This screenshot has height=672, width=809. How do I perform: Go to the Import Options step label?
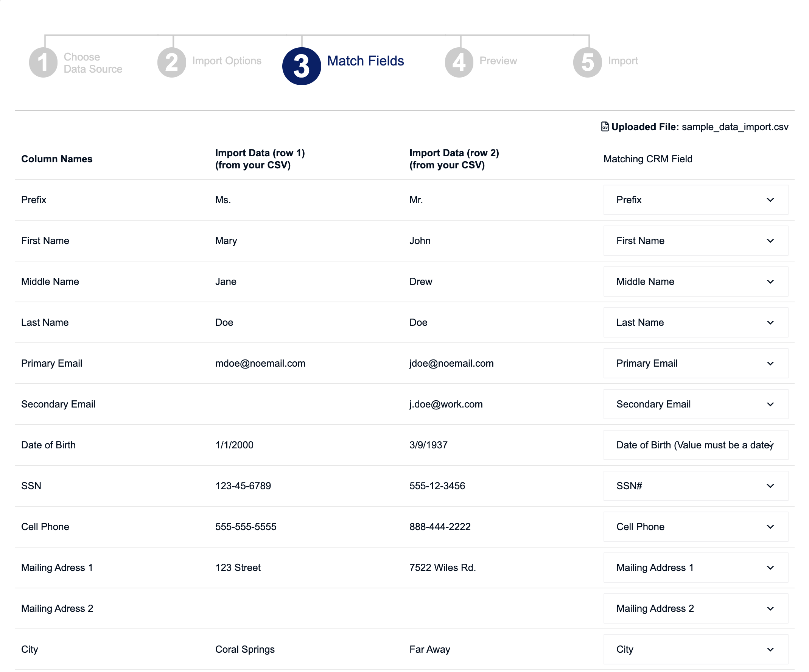tap(227, 61)
